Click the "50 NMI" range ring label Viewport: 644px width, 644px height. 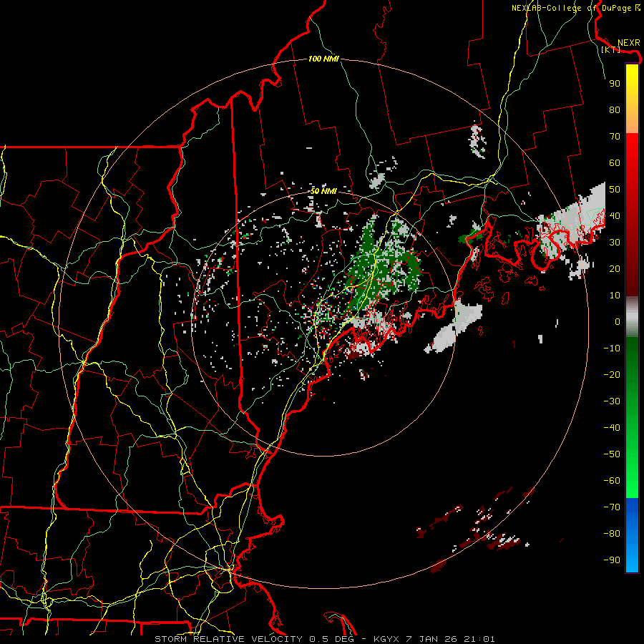tap(323, 191)
